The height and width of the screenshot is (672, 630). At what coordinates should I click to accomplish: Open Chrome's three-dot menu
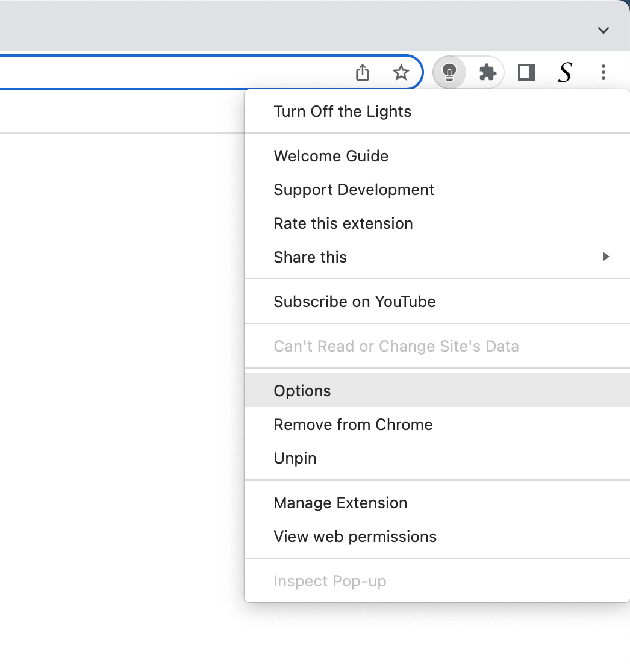pos(603,72)
